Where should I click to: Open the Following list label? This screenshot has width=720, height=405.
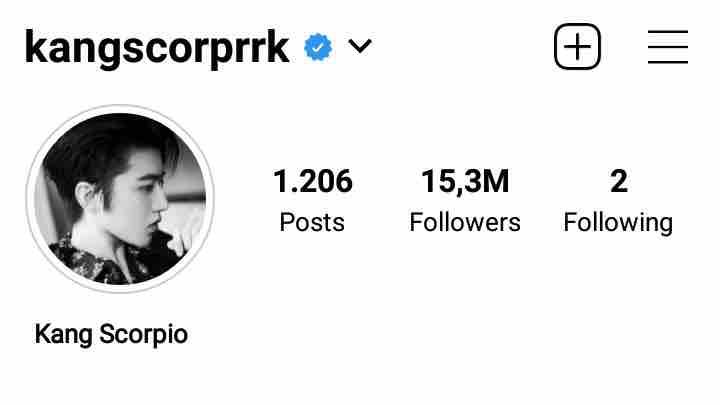[618, 224]
